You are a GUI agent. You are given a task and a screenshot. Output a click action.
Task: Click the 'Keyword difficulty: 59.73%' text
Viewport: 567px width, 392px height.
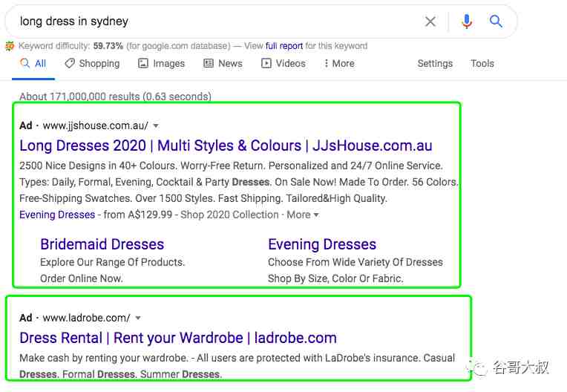point(71,46)
